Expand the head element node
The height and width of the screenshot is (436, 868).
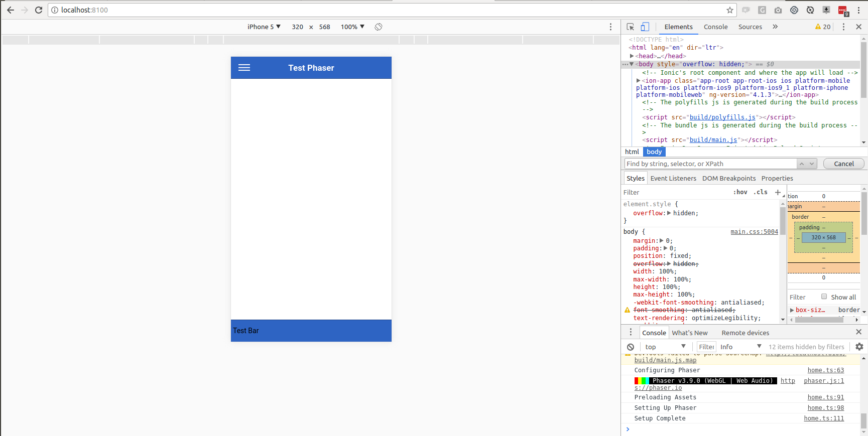[632, 56]
